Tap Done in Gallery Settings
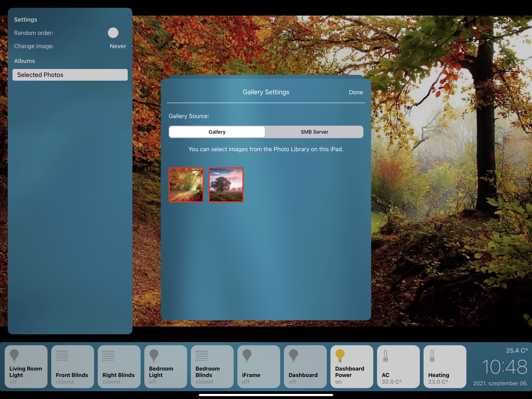The width and height of the screenshot is (532, 399). click(x=356, y=92)
